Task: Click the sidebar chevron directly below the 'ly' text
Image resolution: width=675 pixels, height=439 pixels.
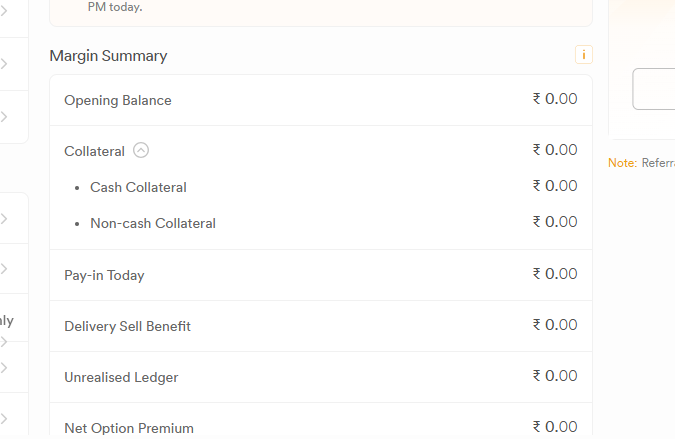Action: [4, 342]
